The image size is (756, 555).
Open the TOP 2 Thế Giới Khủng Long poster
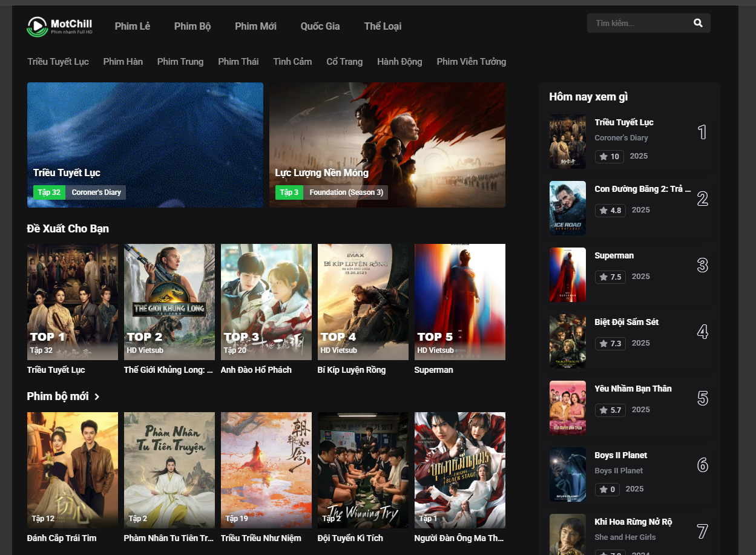169,302
